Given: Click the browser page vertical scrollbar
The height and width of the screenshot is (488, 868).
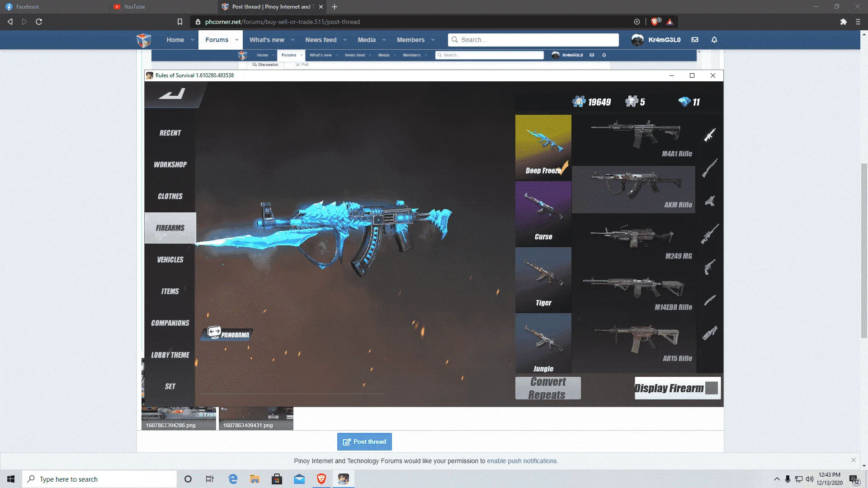Looking at the screenshot, I should [x=864, y=251].
